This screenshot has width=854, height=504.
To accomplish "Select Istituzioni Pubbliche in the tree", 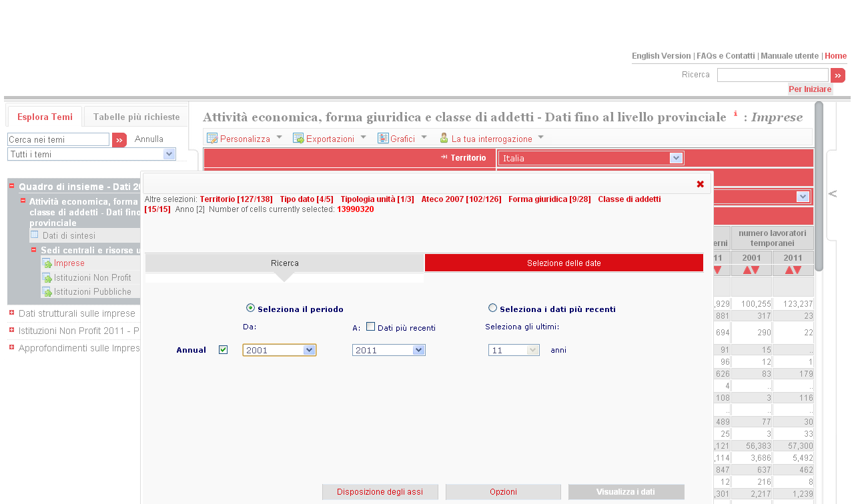I will pos(93,292).
